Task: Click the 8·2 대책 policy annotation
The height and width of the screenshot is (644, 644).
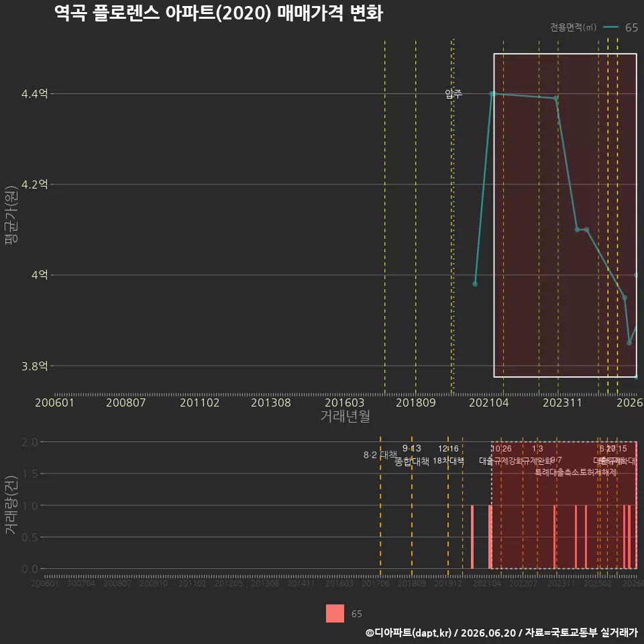Action: tap(380, 455)
